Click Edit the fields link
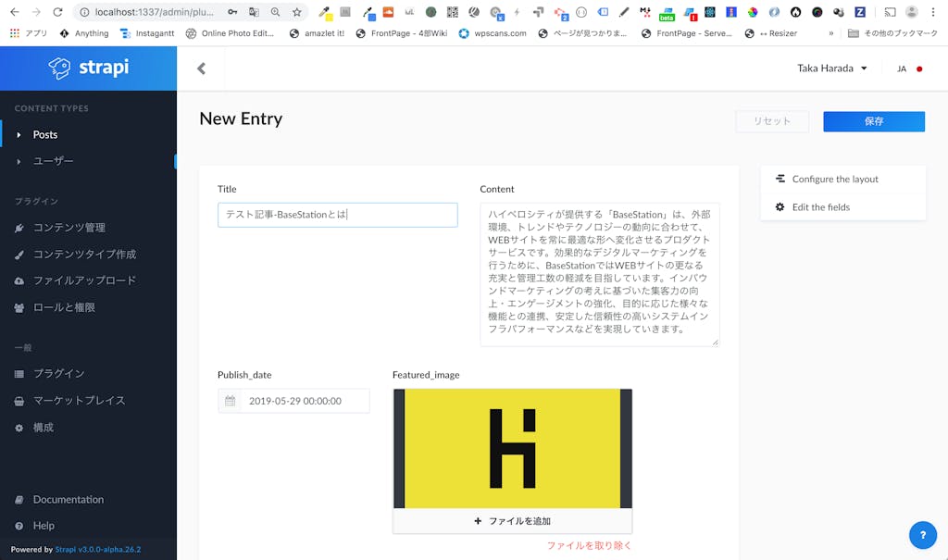The image size is (948, 560). 821,206
